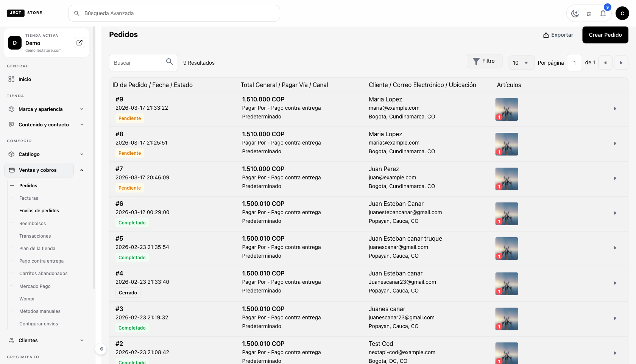Viewport: 636px width, 364px height.
Task: Open order #8 details arrow
Action: (615, 143)
